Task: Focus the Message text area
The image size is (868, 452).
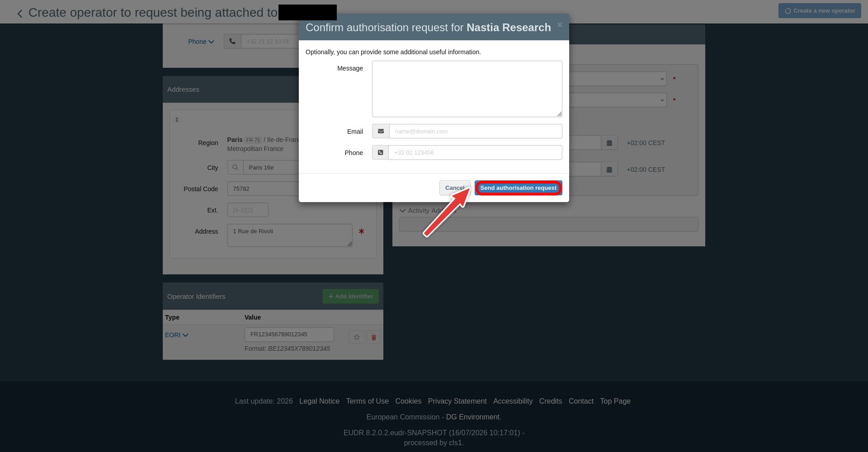Action: (x=467, y=89)
